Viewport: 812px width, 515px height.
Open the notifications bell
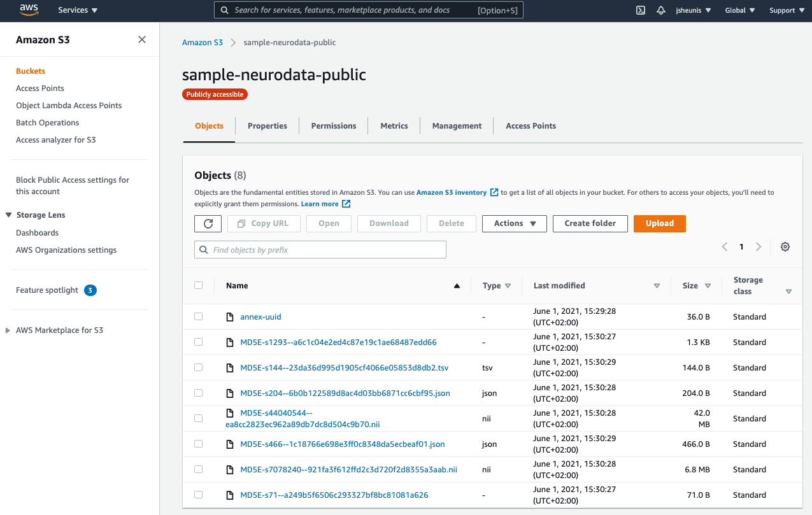(660, 10)
